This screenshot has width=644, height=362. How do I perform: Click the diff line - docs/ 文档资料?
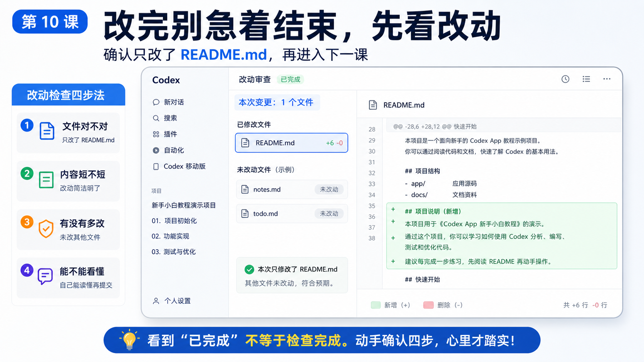pyautogui.click(x=441, y=195)
